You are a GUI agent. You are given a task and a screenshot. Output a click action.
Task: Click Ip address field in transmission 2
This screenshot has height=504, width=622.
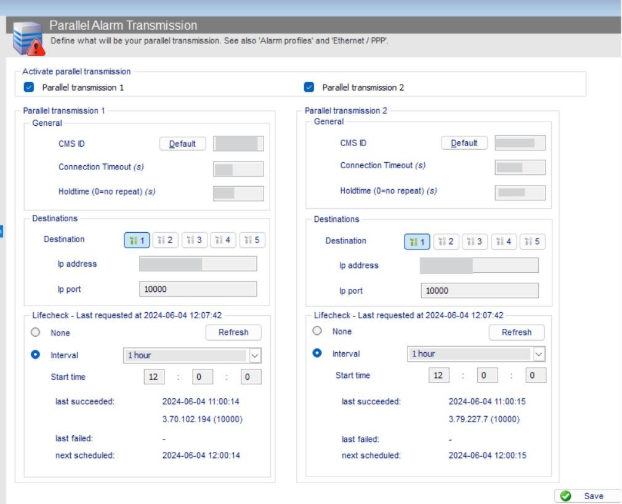479,265
